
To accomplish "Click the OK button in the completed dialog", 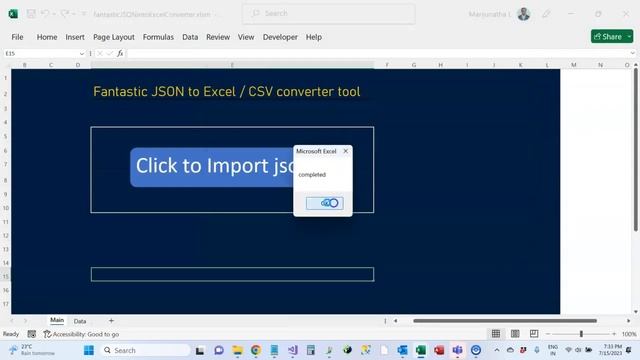I will pos(324,203).
